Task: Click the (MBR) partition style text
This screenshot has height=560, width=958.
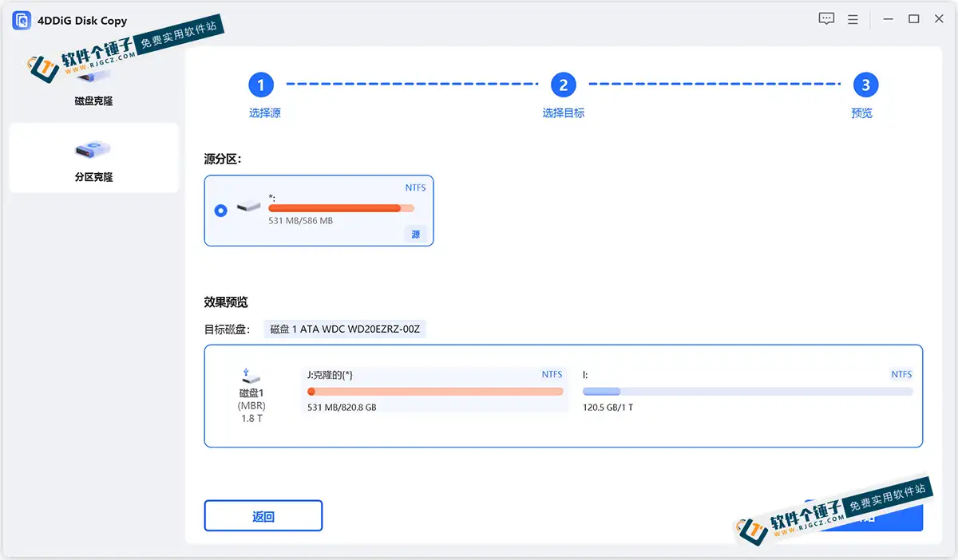Action: click(x=251, y=406)
